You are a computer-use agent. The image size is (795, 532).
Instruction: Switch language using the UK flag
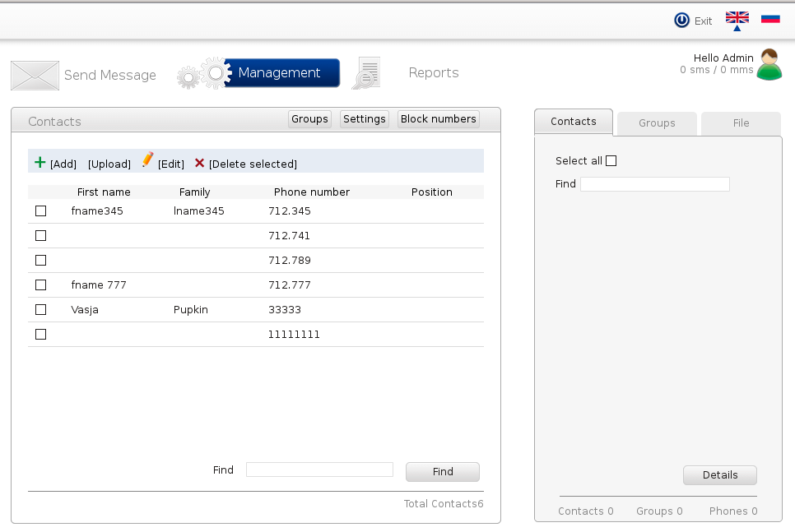click(737, 18)
